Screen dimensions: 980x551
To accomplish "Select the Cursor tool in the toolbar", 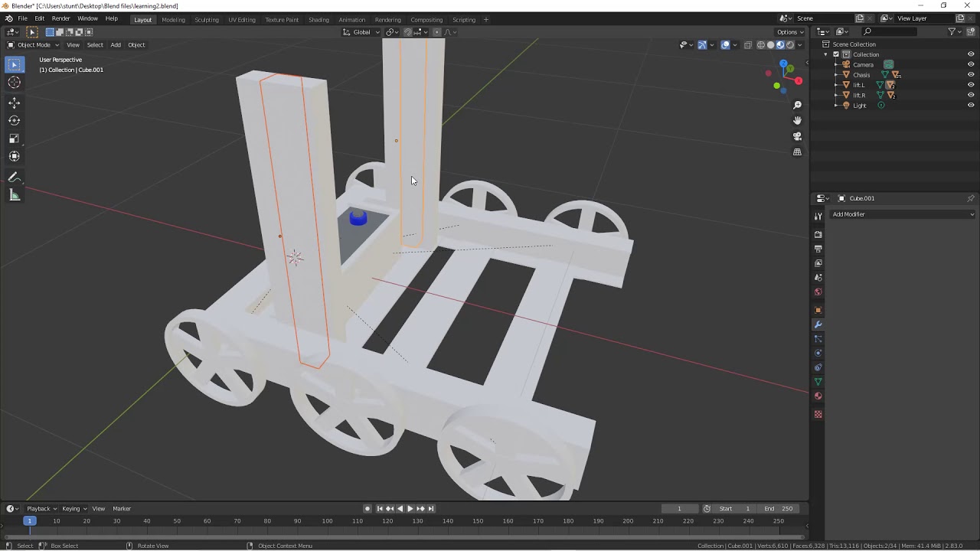I will (15, 83).
